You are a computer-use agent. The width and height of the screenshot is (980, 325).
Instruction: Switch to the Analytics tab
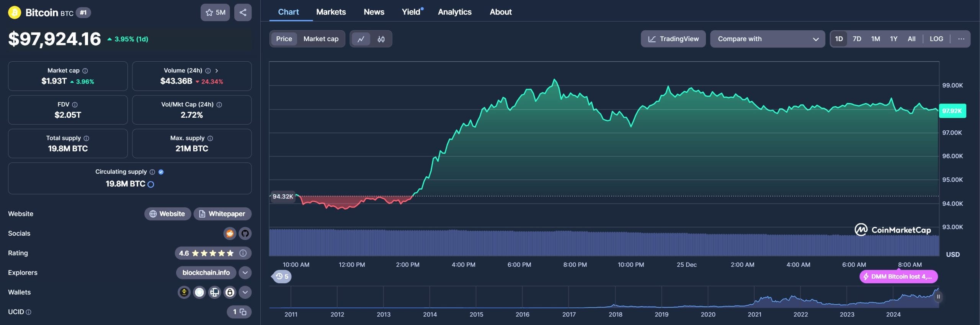[x=454, y=12]
